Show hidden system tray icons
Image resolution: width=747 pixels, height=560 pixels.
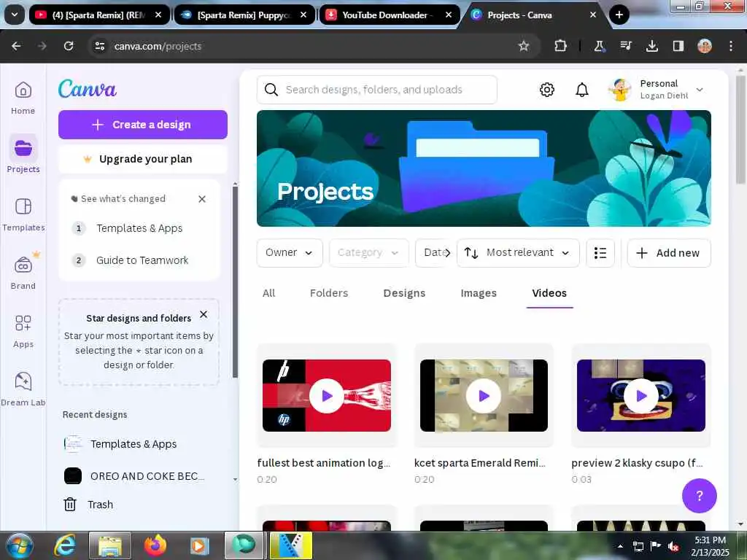[620, 546]
